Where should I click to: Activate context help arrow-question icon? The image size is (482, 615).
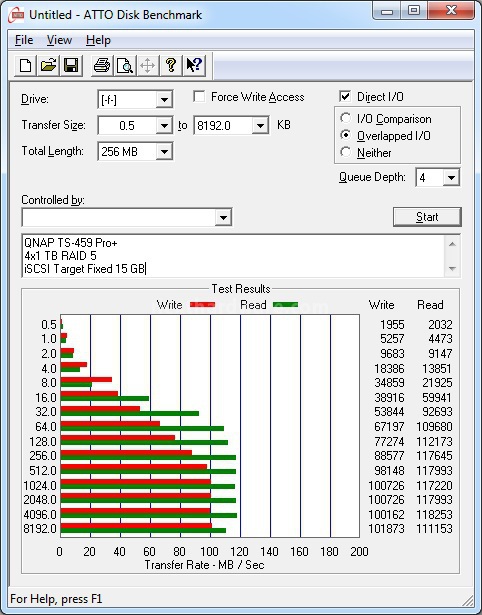pyautogui.click(x=194, y=66)
